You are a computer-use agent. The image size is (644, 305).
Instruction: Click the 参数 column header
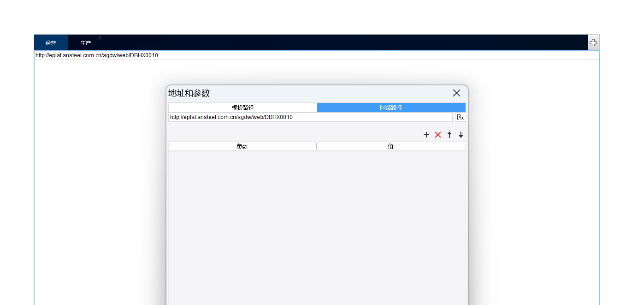click(242, 146)
